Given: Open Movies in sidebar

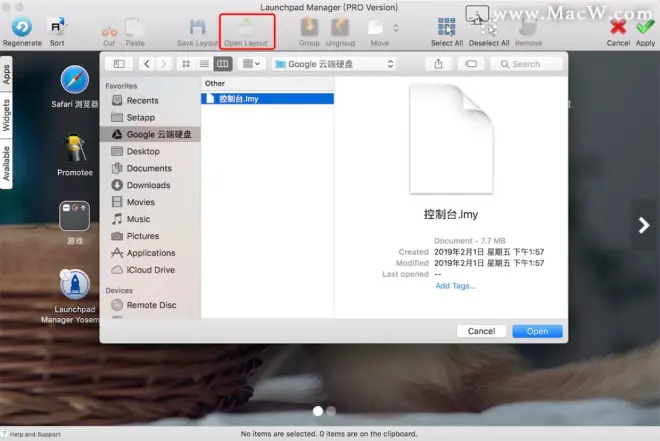Looking at the screenshot, I should (x=150, y=202).
